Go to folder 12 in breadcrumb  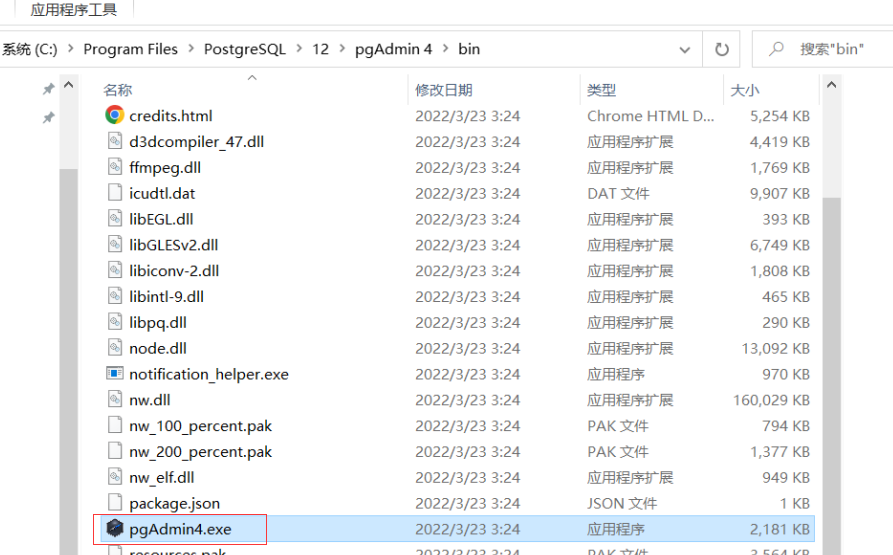[321, 50]
